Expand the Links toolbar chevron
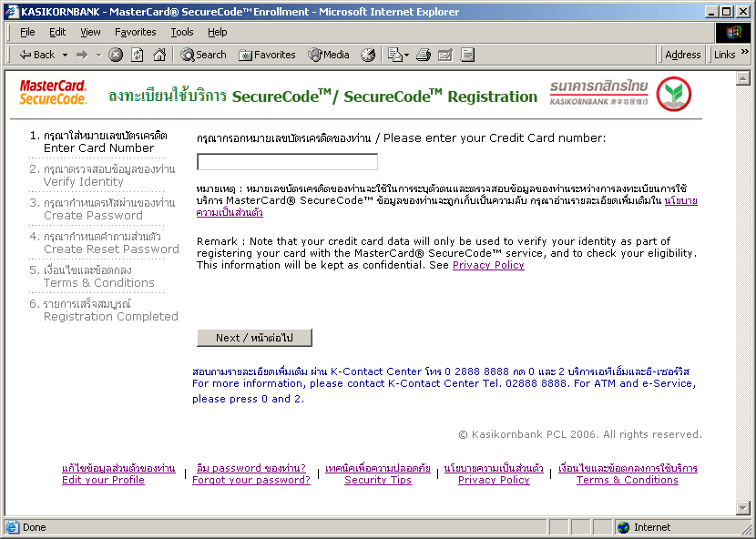The width and height of the screenshot is (756, 539). tap(745, 51)
